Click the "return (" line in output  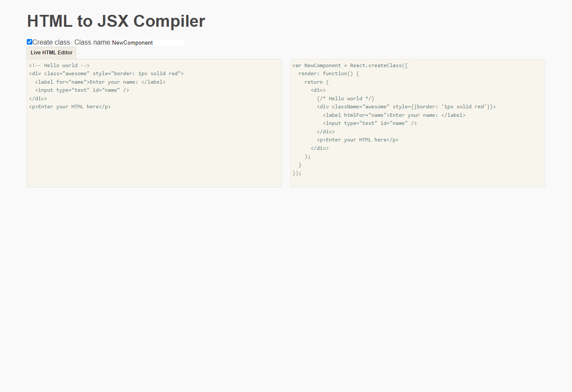tap(317, 82)
